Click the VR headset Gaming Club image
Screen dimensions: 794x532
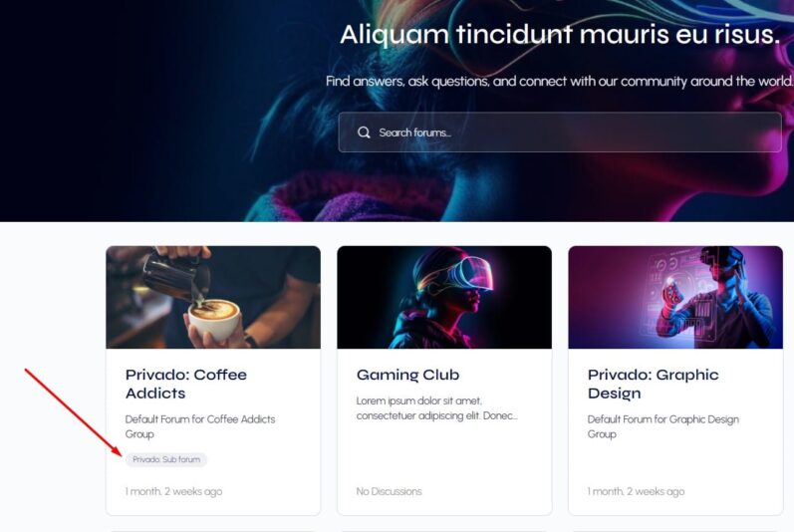[444, 297]
